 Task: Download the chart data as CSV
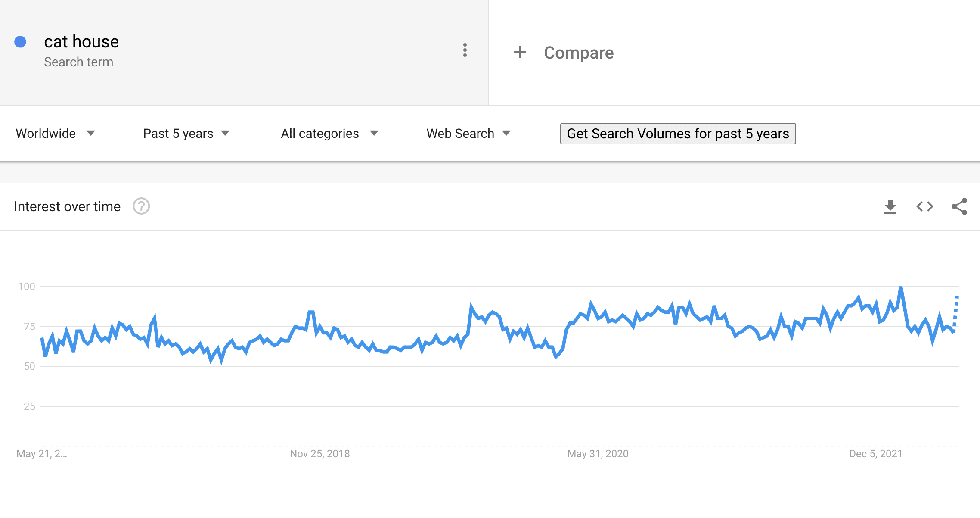[890, 207]
